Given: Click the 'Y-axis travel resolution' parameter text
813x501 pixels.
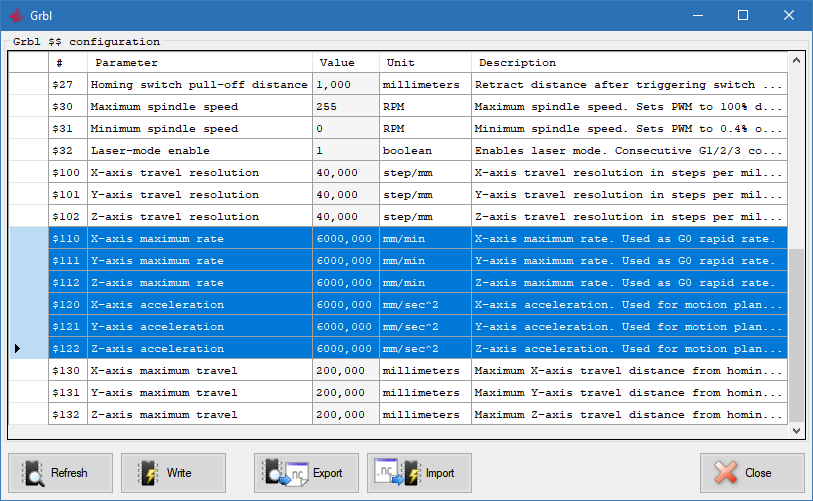Looking at the screenshot, I should click(x=175, y=194).
